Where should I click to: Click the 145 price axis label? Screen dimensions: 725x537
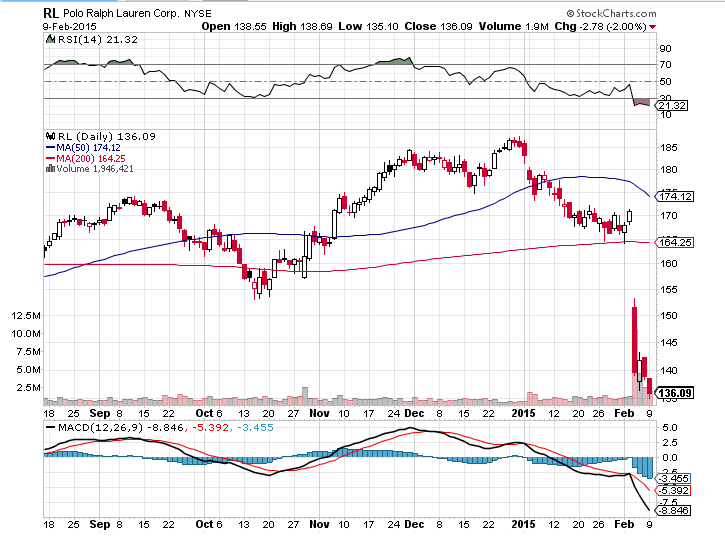click(669, 343)
